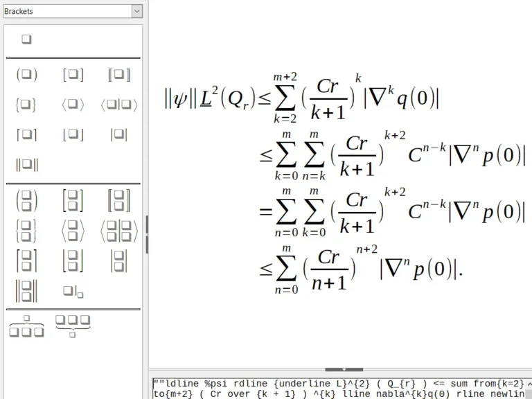Screen dimensions: 532x399
Task: Insert curly braces
Action: tap(26, 105)
